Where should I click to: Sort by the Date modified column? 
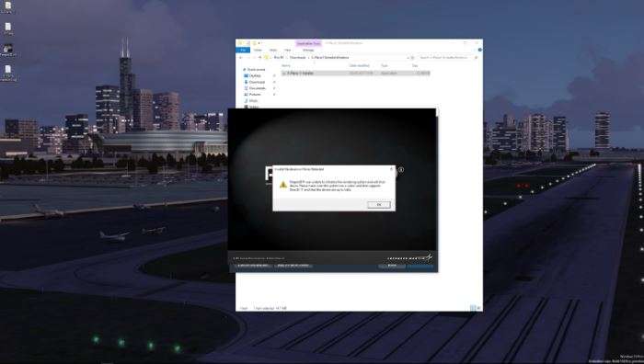tap(360, 65)
